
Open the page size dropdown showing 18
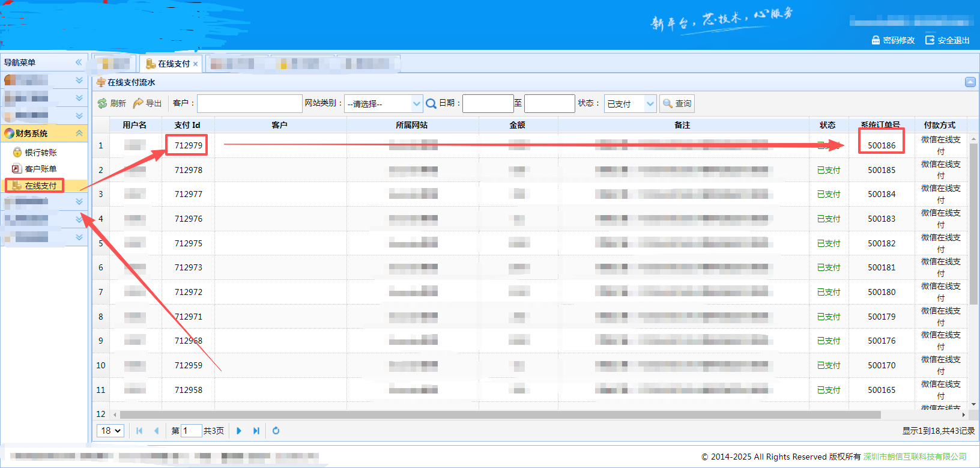[110, 431]
